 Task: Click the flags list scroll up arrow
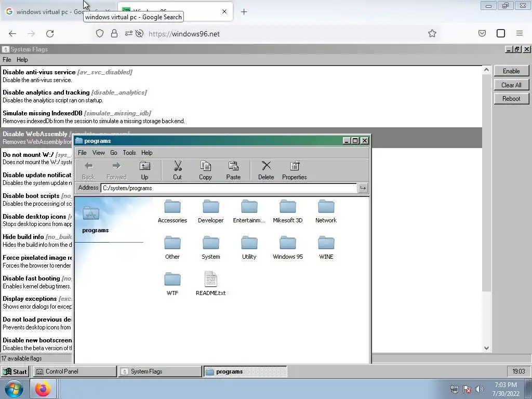486,70
